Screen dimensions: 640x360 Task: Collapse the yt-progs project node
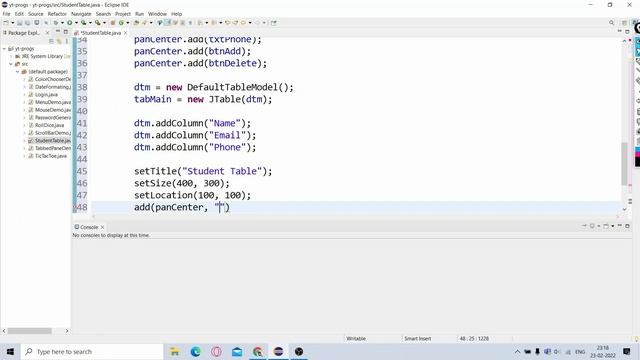click(x=4, y=49)
